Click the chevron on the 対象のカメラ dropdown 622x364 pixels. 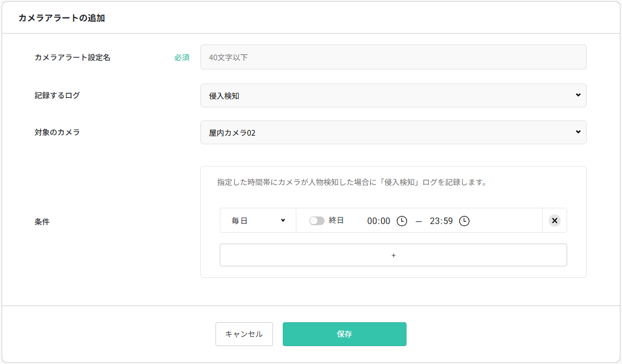tap(579, 132)
